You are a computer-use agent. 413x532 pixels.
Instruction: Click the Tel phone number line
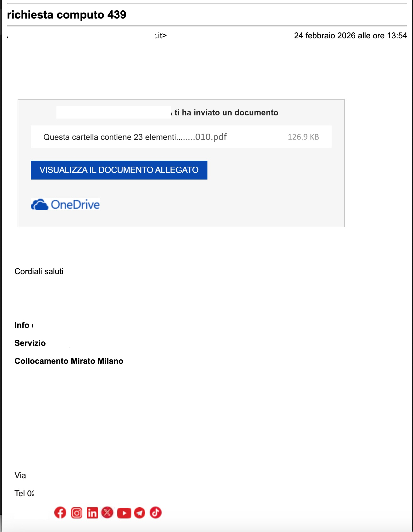[x=24, y=493]
